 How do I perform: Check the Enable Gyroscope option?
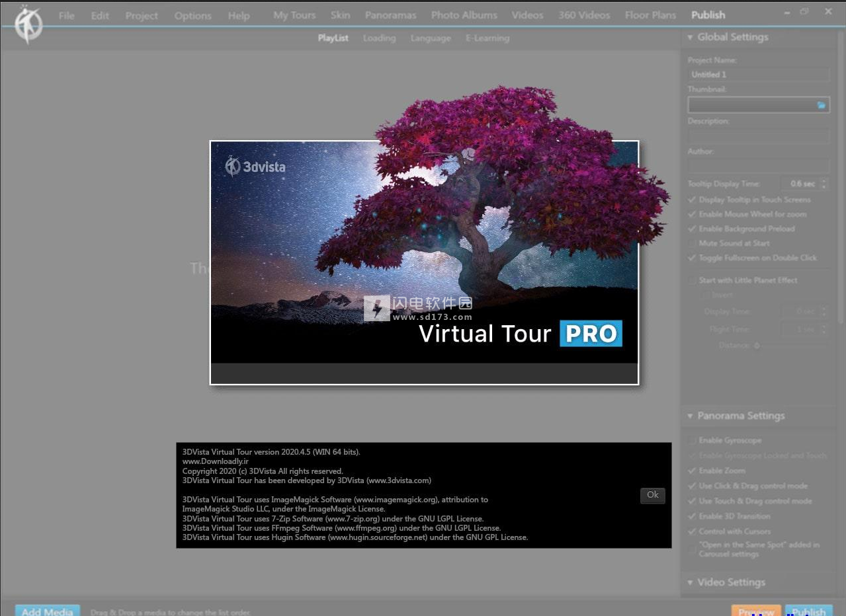(x=693, y=440)
